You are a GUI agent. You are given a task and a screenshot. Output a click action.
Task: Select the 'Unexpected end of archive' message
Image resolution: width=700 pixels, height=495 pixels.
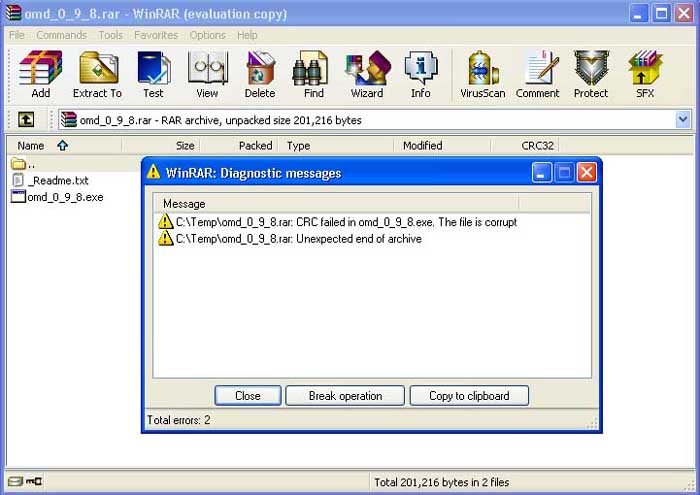[290, 239]
